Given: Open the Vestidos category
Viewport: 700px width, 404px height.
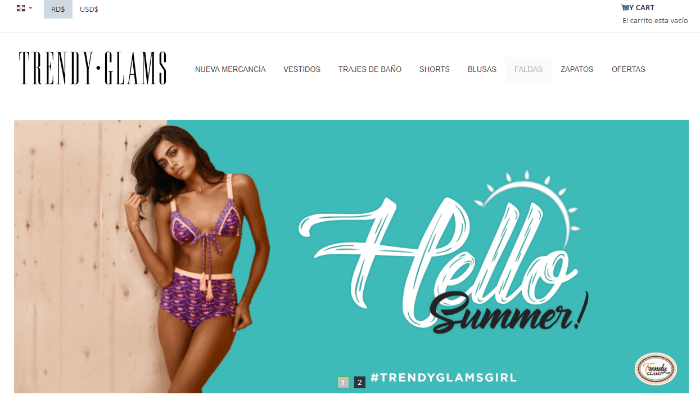Looking at the screenshot, I should click(302, 69).
